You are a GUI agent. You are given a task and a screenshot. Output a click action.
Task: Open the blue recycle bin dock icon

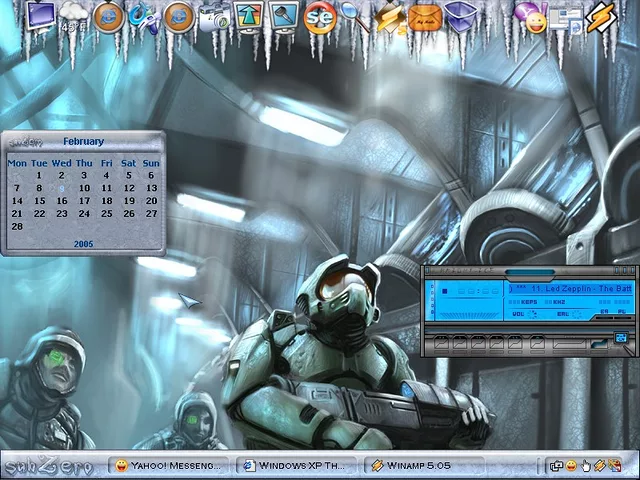[461, 17]
